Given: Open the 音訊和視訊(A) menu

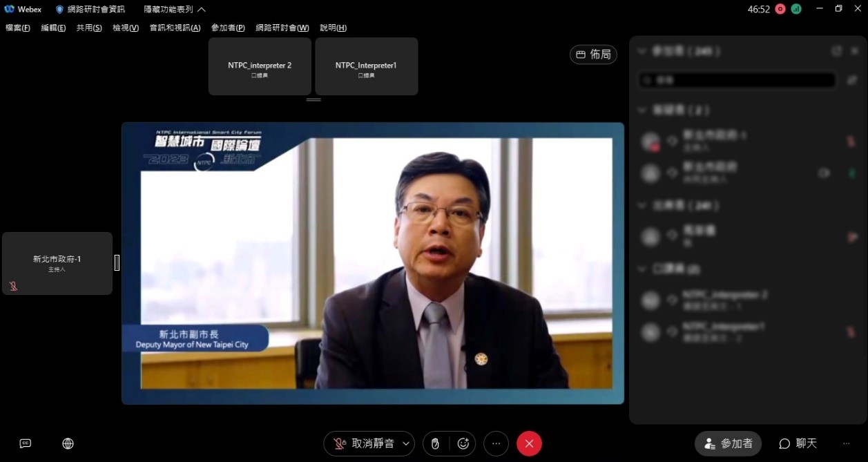Looking at the screenshot, I should click(175, 28).
